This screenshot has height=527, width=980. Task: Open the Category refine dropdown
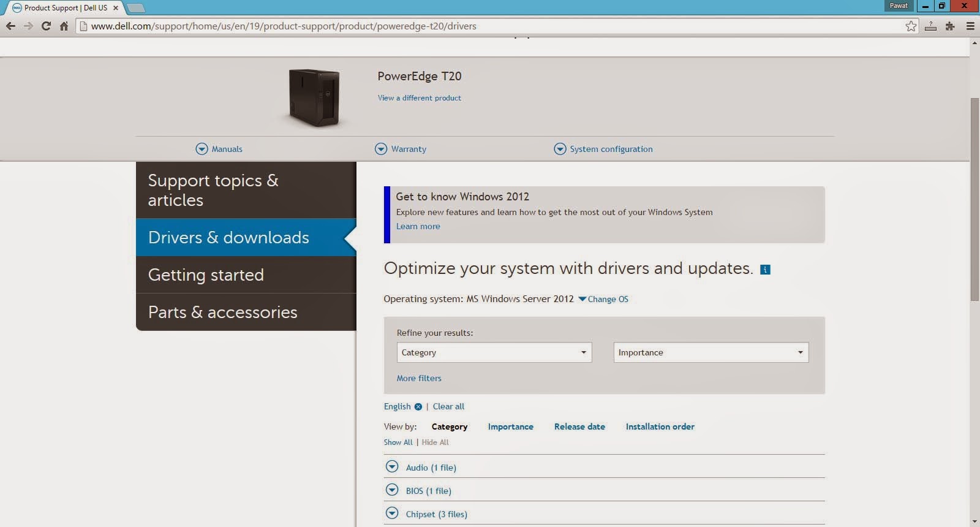click(494, 352)
